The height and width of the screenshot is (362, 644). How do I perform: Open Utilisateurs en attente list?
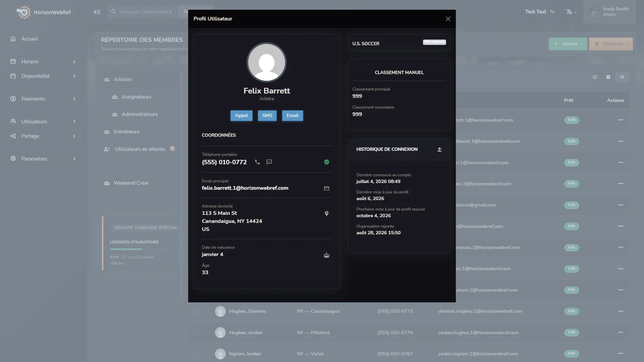point(139,149)
